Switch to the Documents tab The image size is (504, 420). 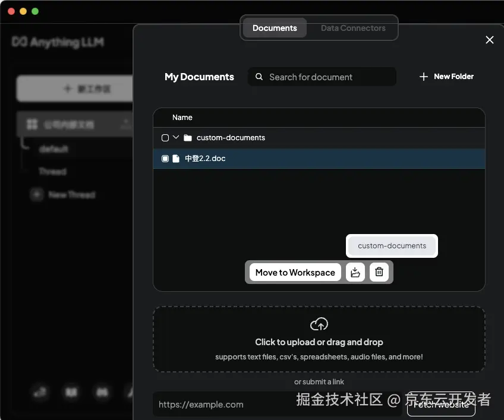[275, 28]
